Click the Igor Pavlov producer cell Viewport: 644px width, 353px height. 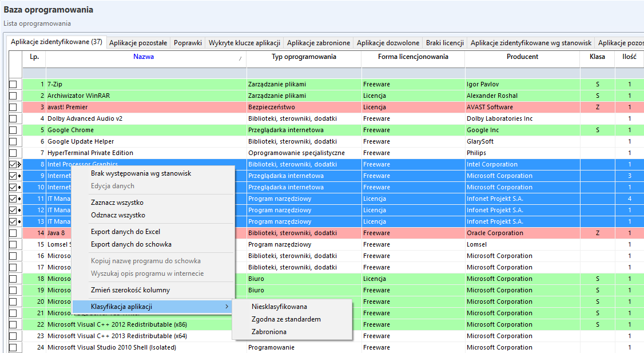click(522, 84)
